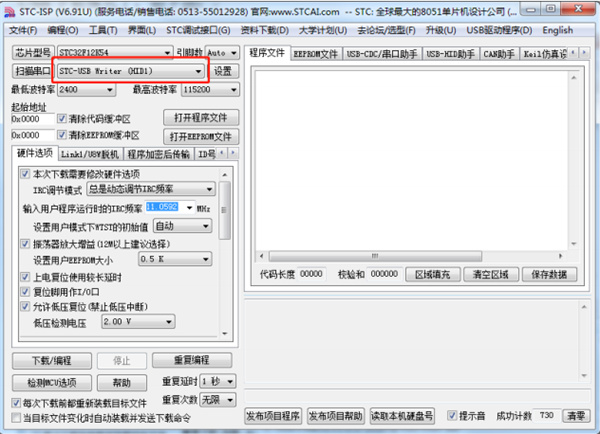Click 重复编程 button

coord(192,360)
